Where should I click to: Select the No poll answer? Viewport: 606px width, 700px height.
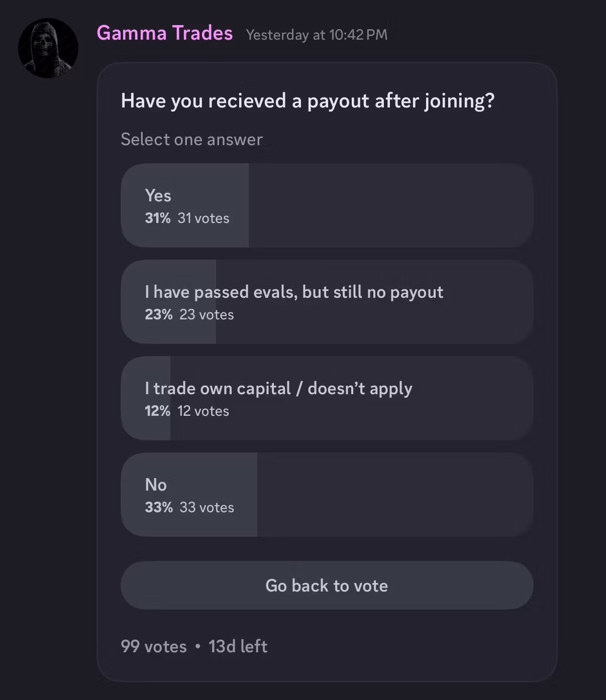point(327,495)
